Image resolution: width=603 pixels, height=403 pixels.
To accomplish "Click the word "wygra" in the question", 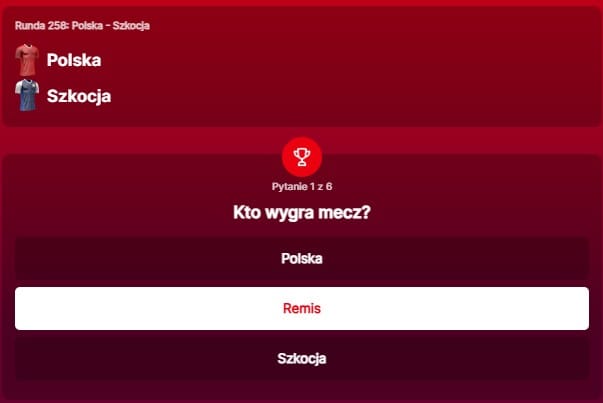I will pyautogui.click(x=291, y=212).
